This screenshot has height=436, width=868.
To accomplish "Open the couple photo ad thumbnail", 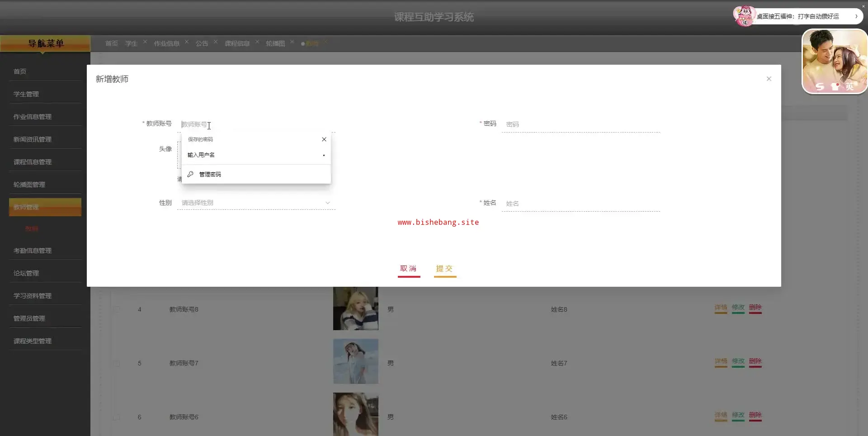I will click(835, 62).
